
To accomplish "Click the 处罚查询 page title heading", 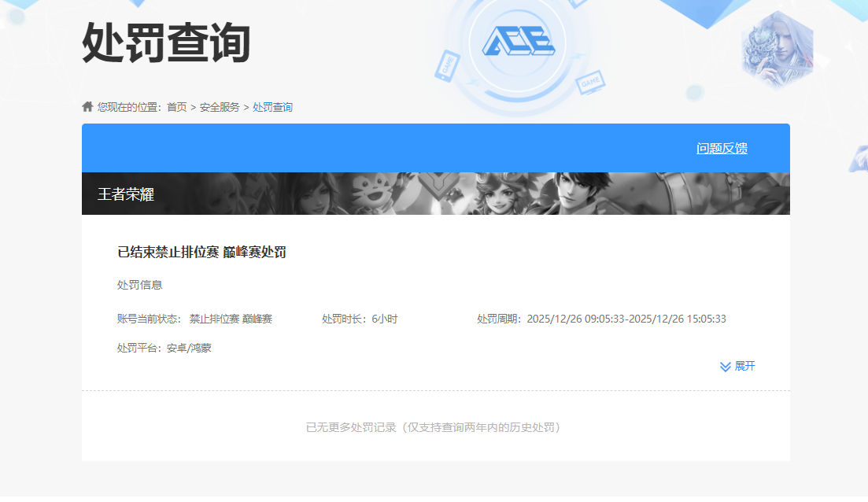I will (x=157, y=43).
